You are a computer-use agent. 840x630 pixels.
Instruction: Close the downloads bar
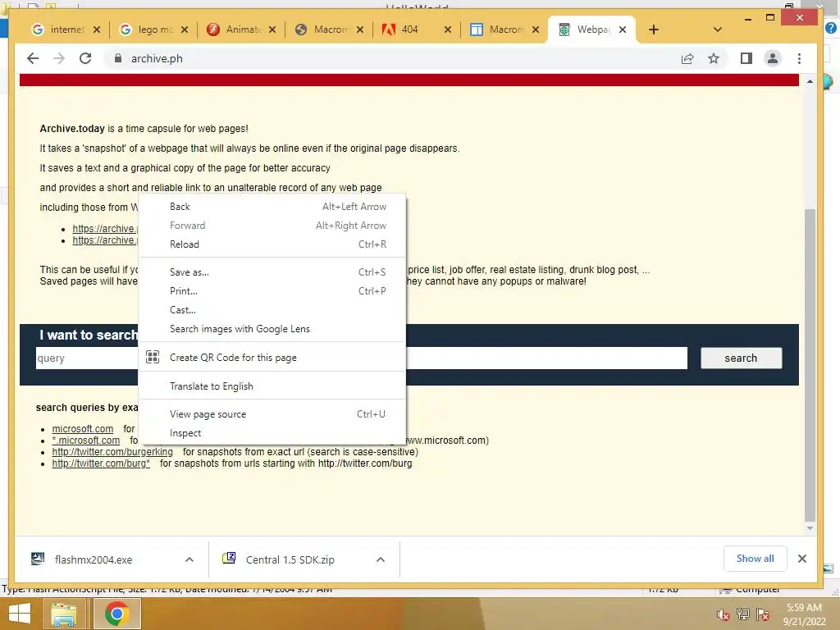802,559
